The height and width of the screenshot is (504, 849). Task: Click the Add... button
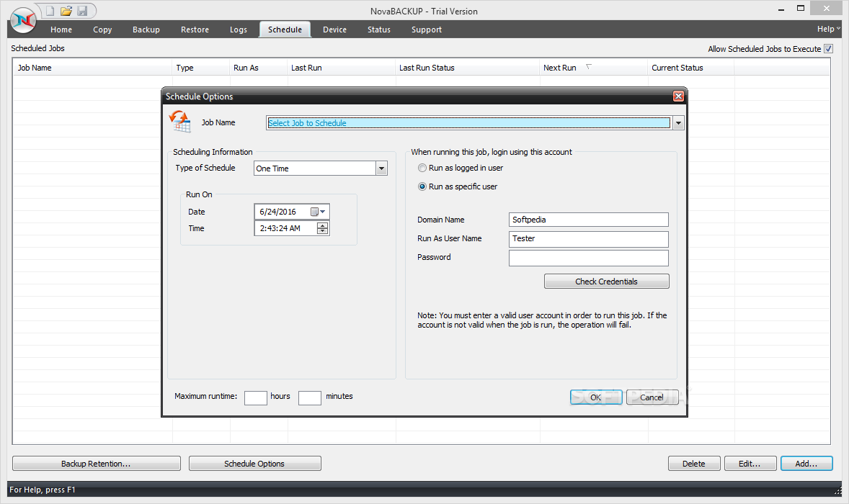coord(806,464)
